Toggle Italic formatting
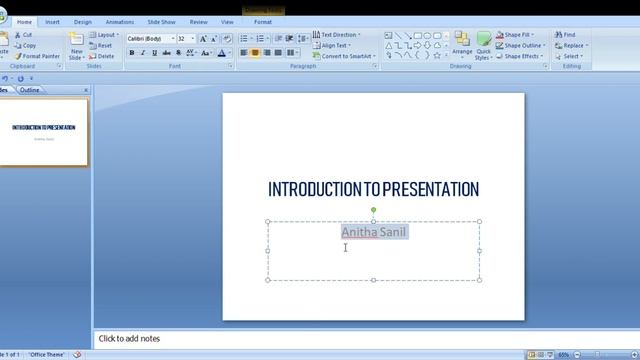640x360 pixels. tap(143, 53)
